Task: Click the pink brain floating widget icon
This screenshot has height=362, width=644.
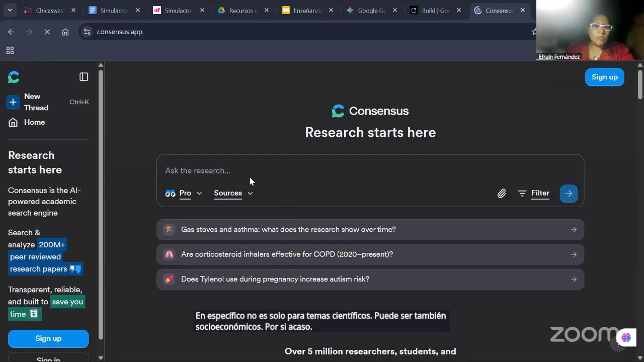Action: [626, 337]
